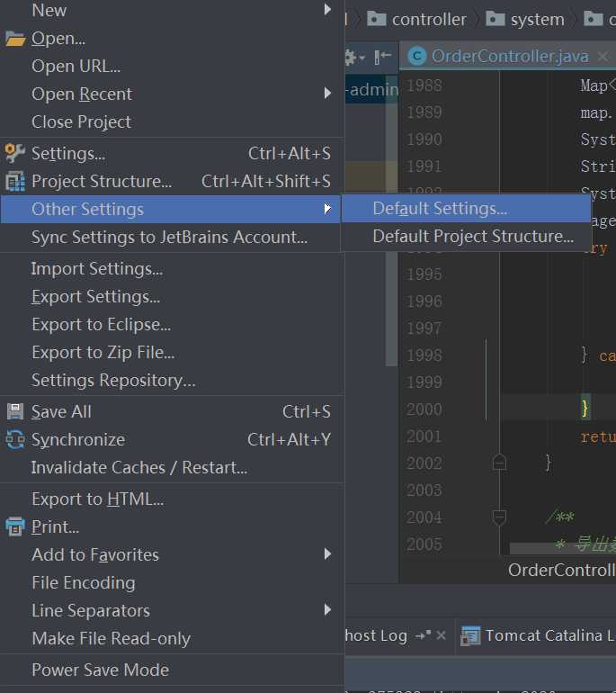
Task: Click Print... menu entry
Action: coord(173,526)
